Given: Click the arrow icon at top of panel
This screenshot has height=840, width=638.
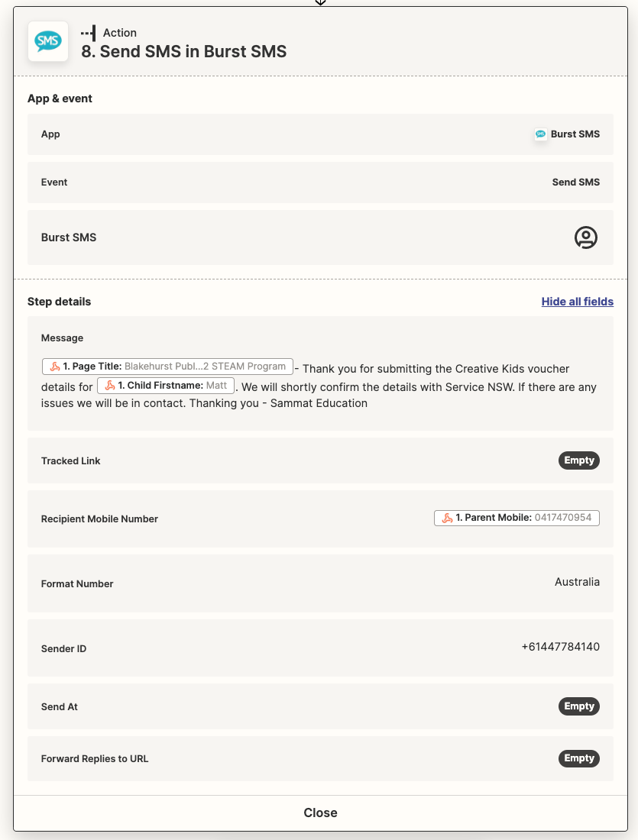Looking at the screenshot, I should [320, 2].
